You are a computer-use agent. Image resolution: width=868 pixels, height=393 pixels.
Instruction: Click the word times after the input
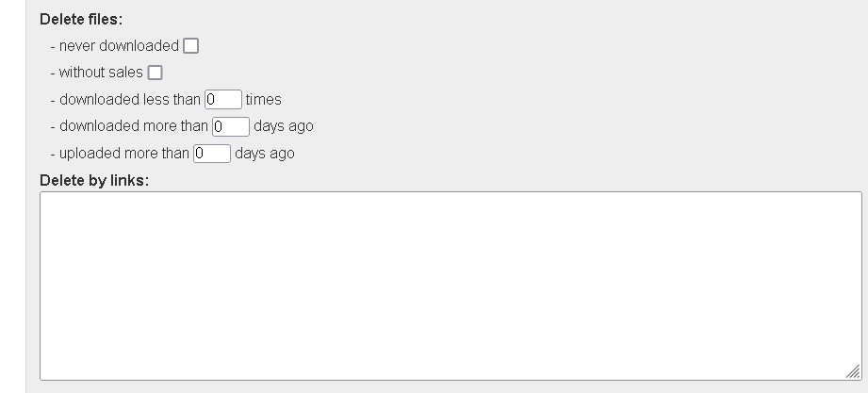[x=264, y=99]
